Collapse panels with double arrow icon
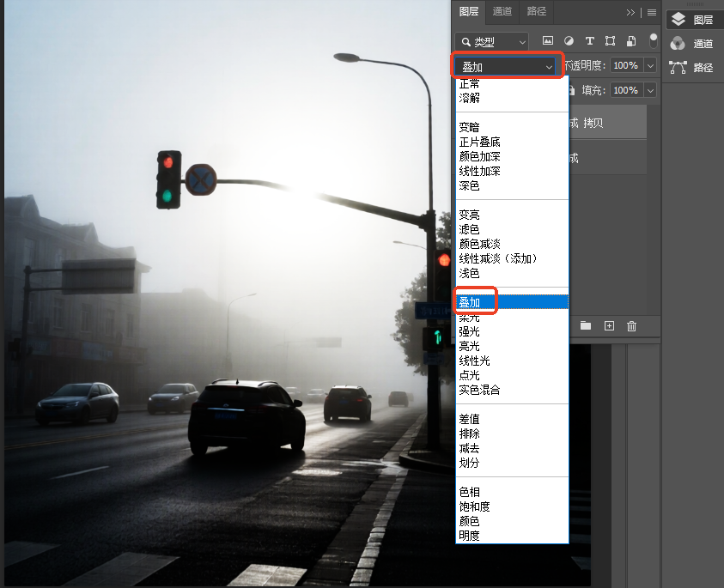The height and width of the screenshot is (588, 724). 630,13
